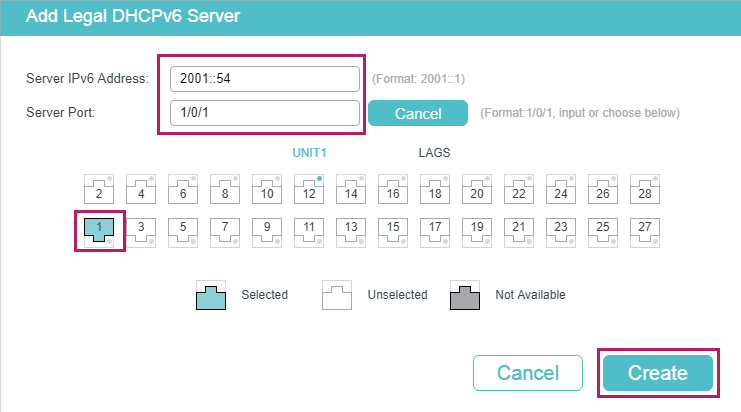Select port 23 icon
This screenshot has width=741, height=412.
(x=561, y=232)
